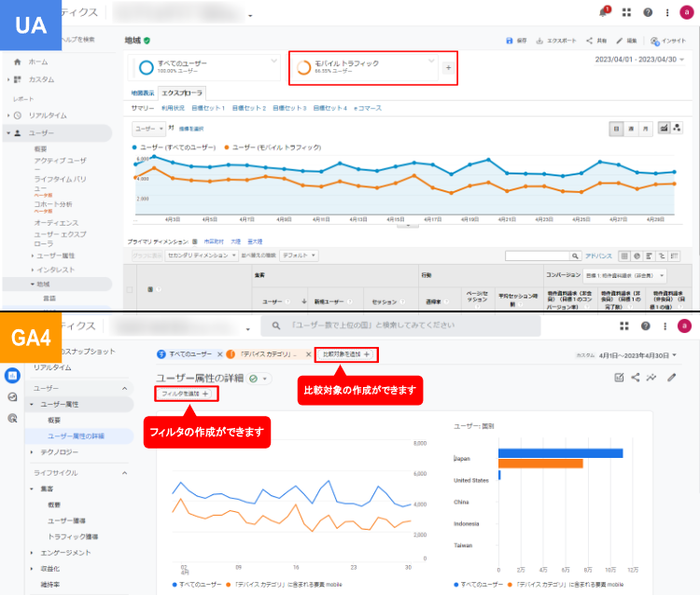Open GA4 Advertising icon in left rail
This screenshot has height=595, width=700.
point(12,419)
